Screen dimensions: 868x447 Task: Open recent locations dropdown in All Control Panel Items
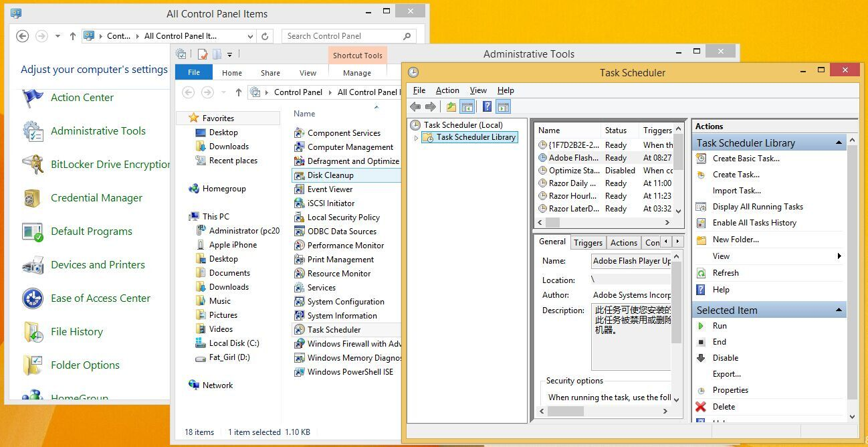click(58, 36)
